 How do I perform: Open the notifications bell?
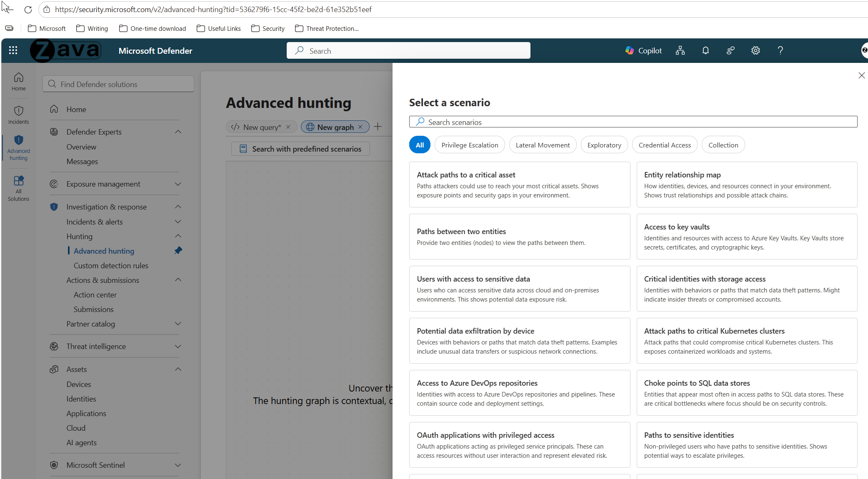tap(705, 50)
